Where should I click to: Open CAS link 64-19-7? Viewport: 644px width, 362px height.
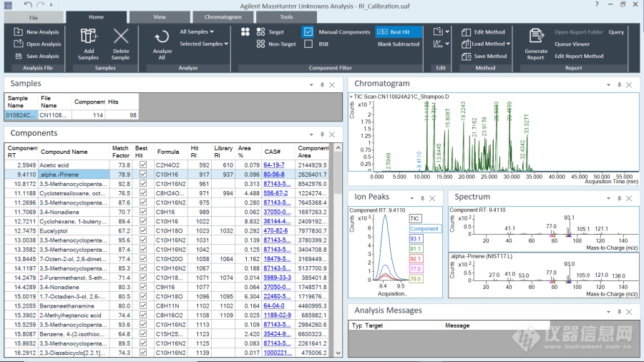pyautogui.click(x=274, y=165)
